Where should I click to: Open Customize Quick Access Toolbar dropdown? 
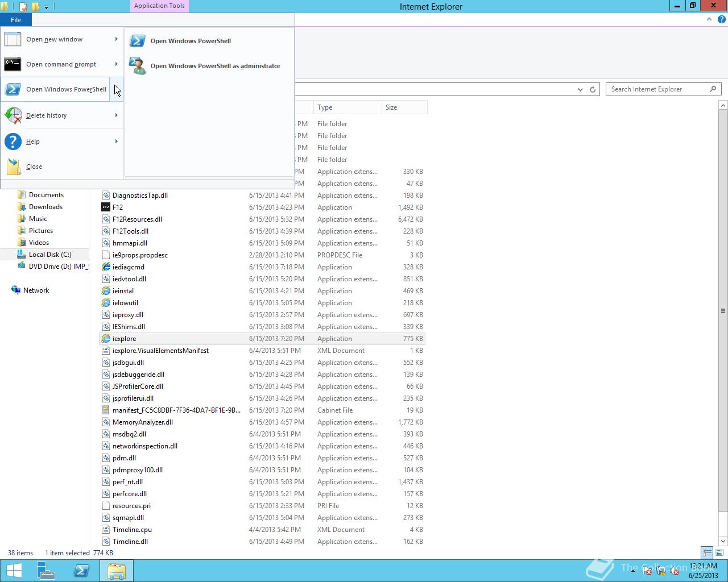point(46,7)
